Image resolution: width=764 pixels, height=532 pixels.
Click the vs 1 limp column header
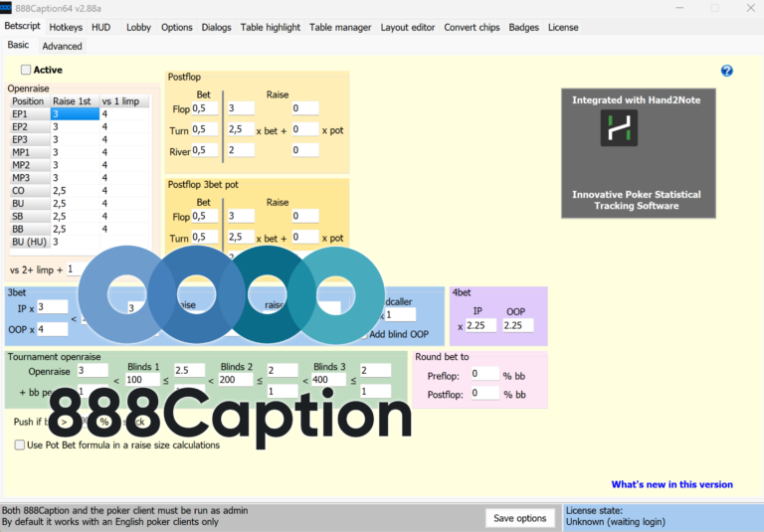coord(124,101)
